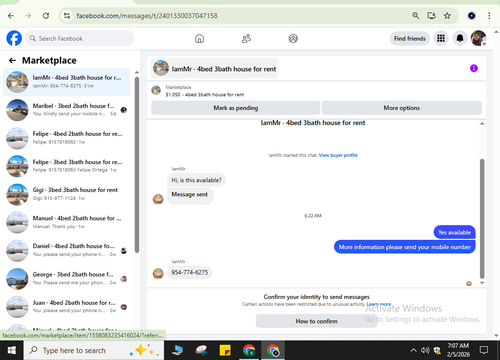Click the Windows taskbar search box
The width and height of the screenshot is (500, 360).
coord(94,350)
